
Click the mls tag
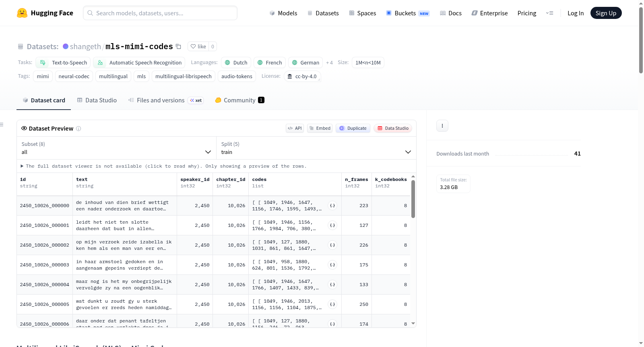click(142, 76)
